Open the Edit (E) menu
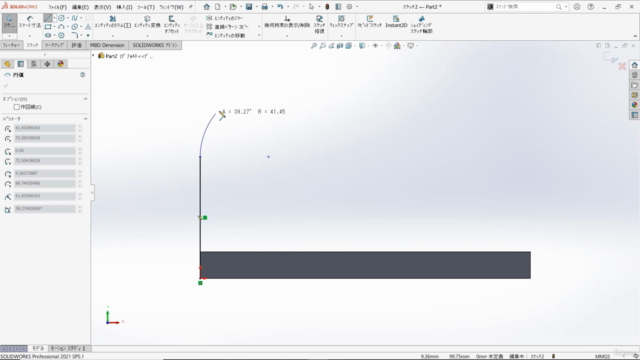 [x=80, y=7]
